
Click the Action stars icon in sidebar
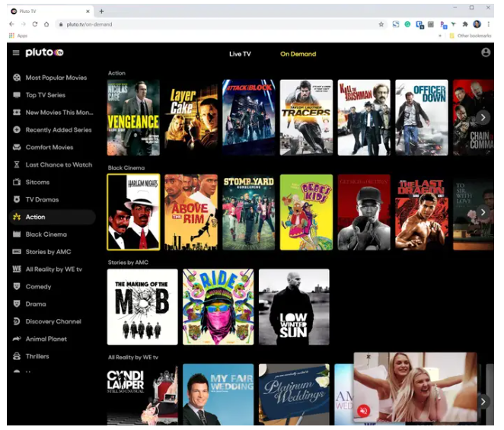[17, 217]
